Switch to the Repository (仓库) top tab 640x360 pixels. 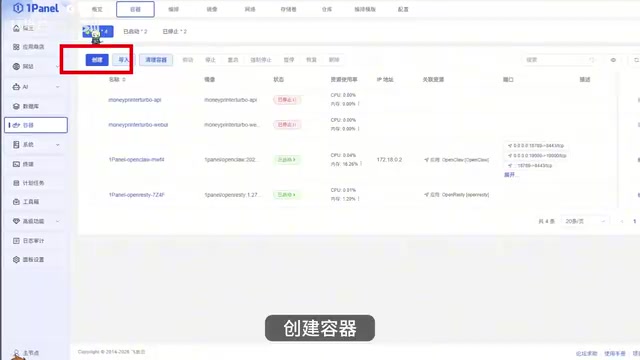327,9
